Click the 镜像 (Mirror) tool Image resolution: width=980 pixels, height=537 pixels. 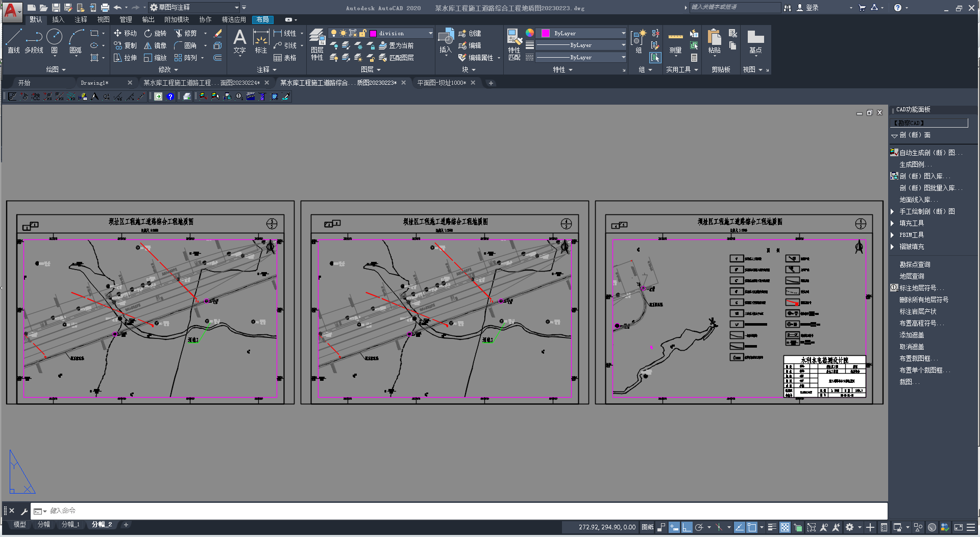pos(155,45)
